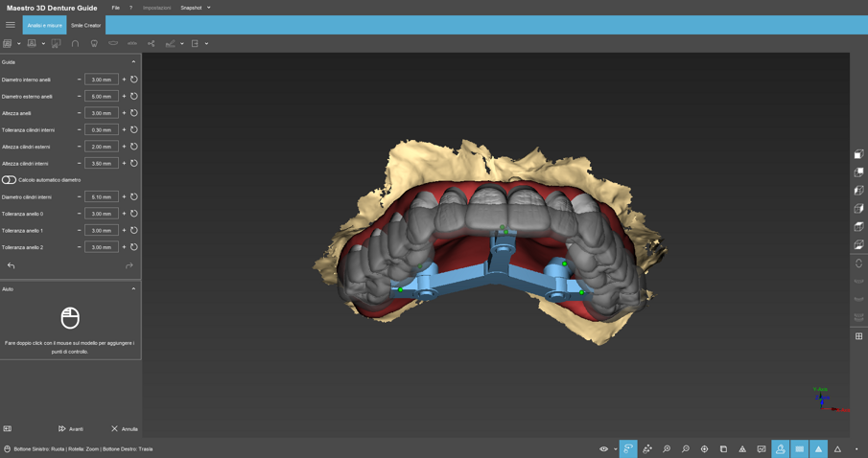Click the Annulla button

[x=125, y=428]
